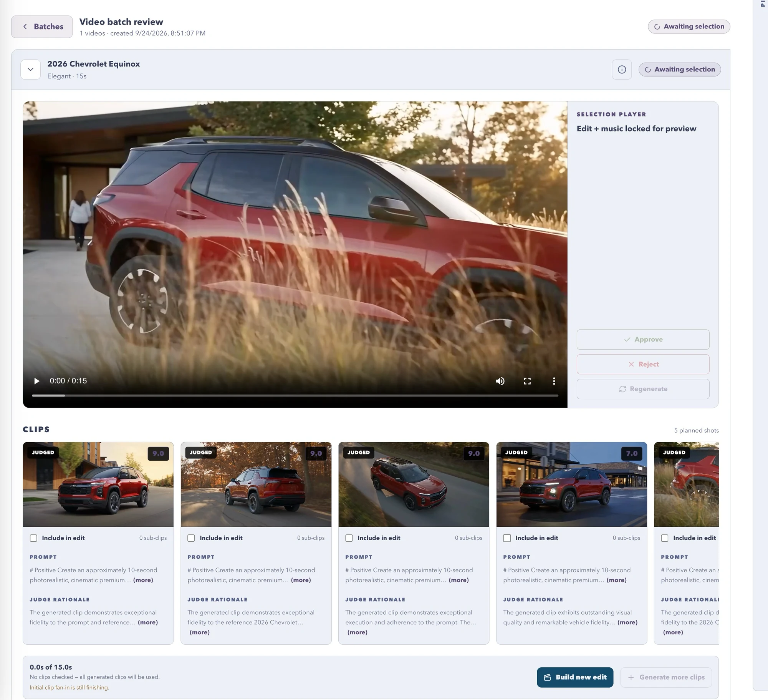Expand first clip judge rationale (more)
Screen dimensions: 768x700
[148, 622]
